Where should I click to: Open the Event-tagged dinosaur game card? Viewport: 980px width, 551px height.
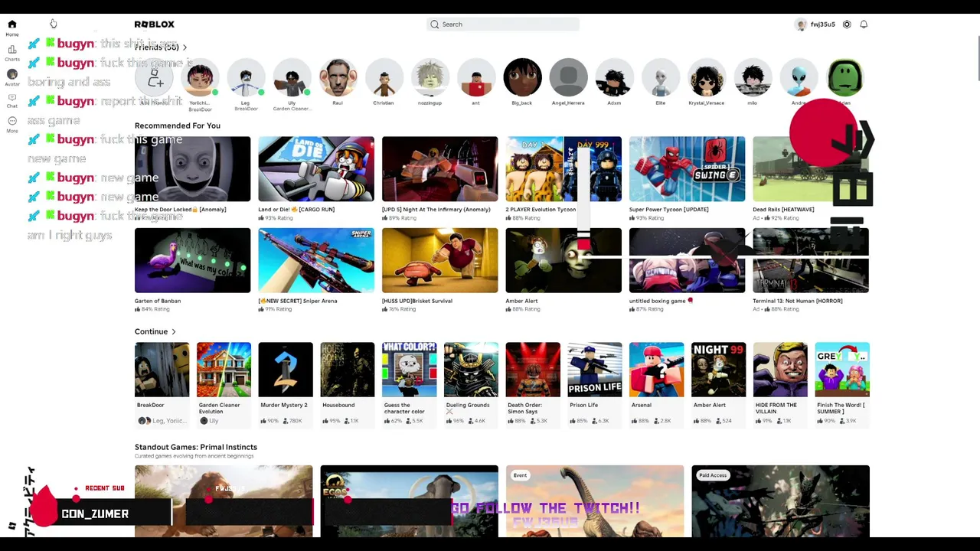[595, 500]
